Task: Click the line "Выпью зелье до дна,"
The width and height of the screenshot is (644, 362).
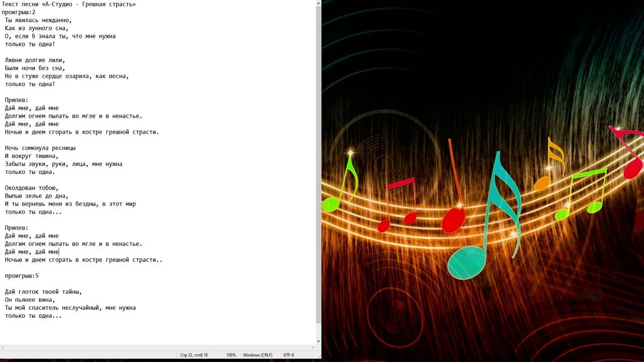Action: (37, 196)
